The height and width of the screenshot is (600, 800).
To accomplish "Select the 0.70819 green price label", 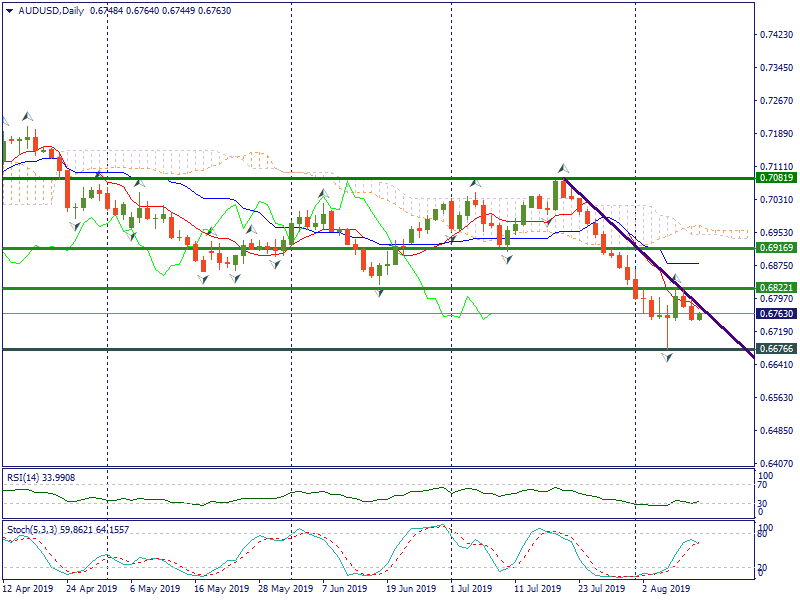I will [776, 178].
